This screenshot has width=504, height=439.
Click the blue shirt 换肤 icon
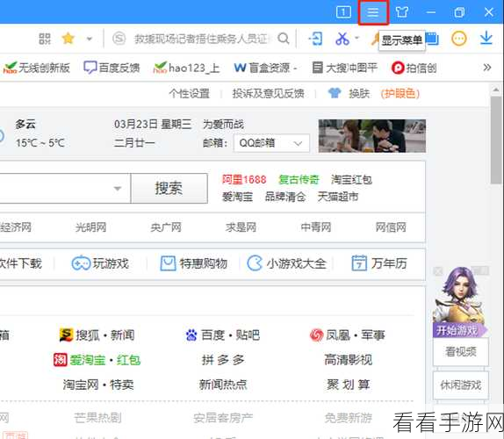click(335, 93)
